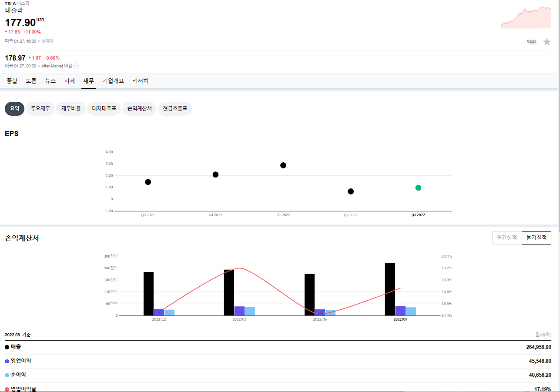
Task: Click the purple 영업이익 legend dot
Action: point(7,361)
